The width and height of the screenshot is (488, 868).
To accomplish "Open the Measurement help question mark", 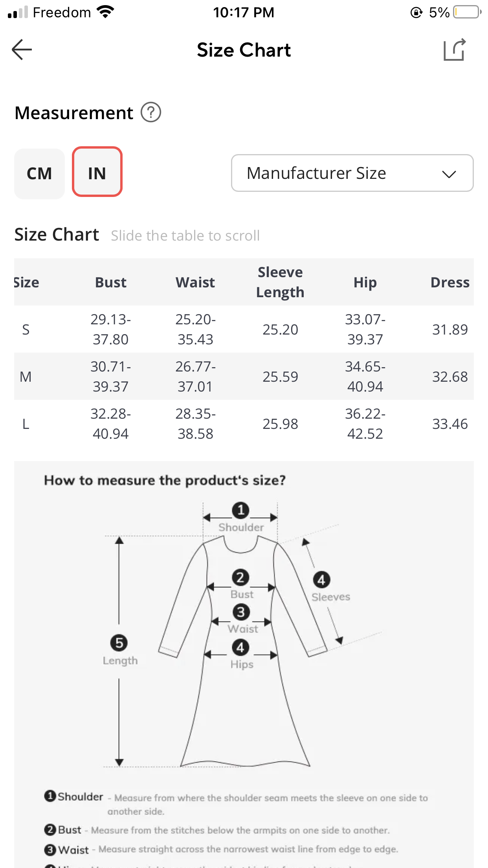I will (151, 112).
